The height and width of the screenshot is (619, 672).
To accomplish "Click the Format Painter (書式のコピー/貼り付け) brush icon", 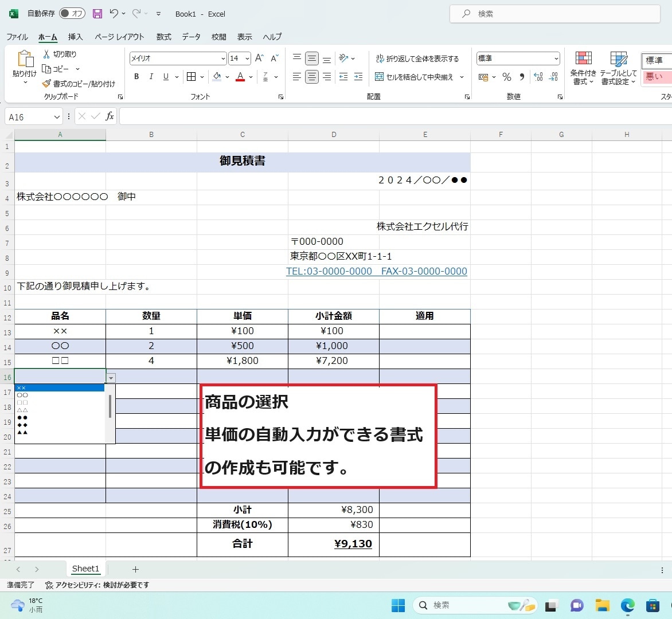I will (x=46, y=84).
